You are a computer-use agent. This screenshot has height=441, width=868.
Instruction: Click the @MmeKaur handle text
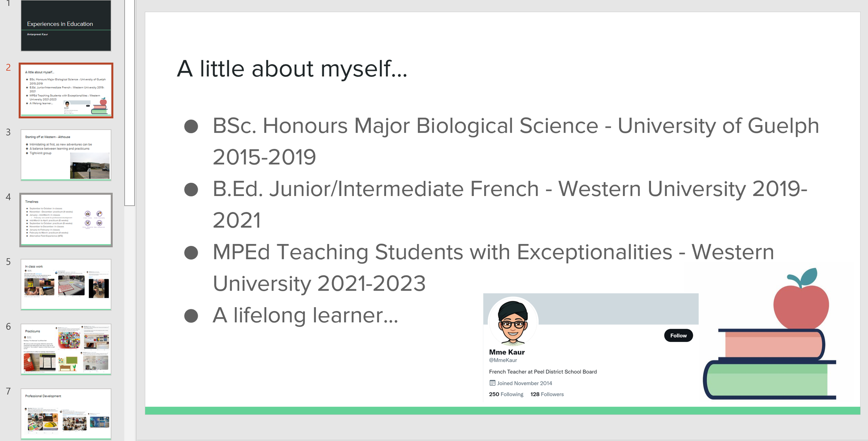pyautogui.click(x=503, y=360)
